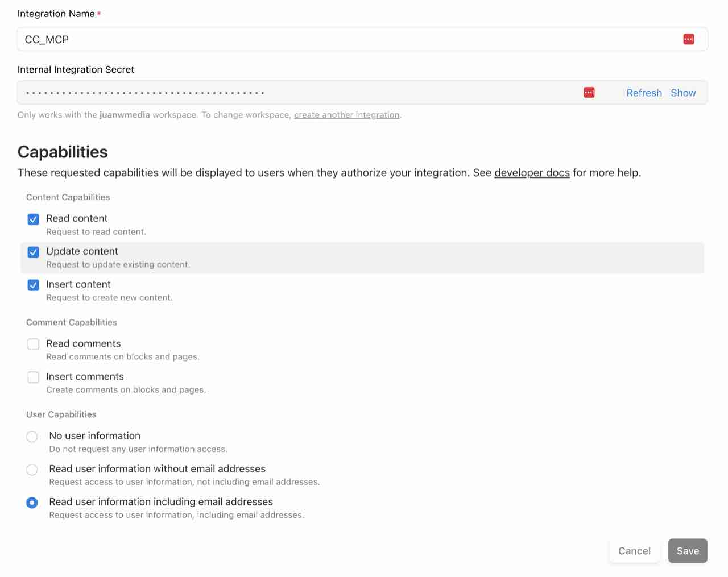Click password manager icon in Integration Name field

(689, 39)
